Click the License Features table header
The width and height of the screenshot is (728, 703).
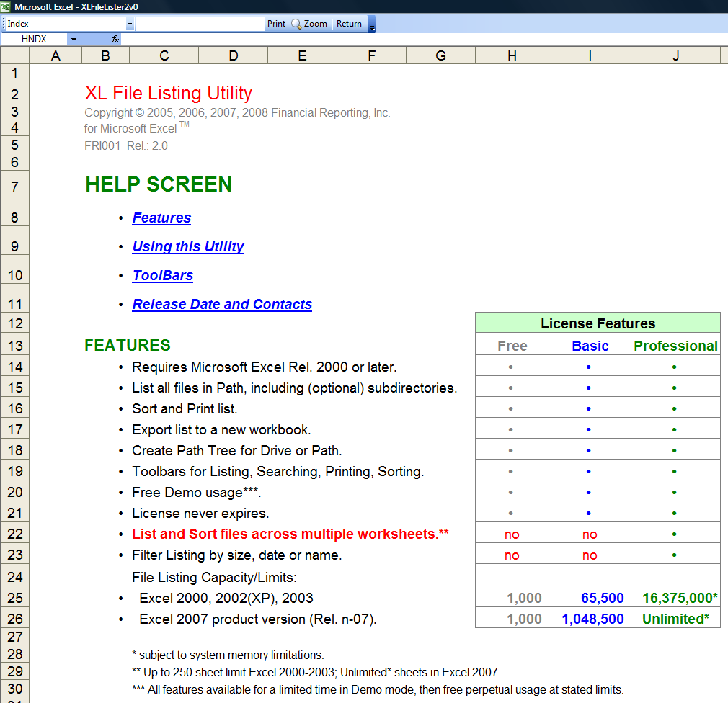point(598,323)
